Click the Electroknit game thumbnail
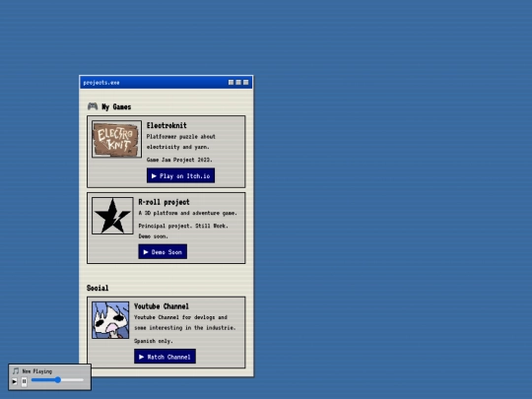Image resolution: width=532 pixels, height=399 pixels. click(x=116, y=139)
